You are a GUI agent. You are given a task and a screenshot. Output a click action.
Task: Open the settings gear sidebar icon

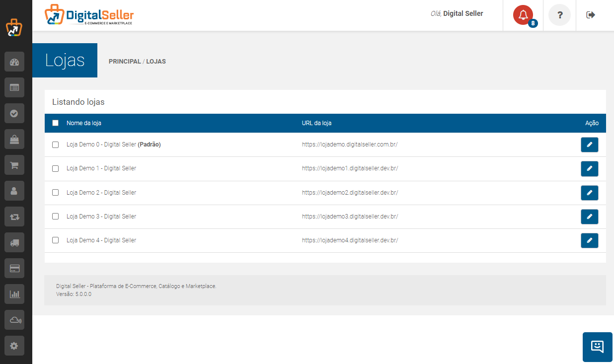point(14,346)
